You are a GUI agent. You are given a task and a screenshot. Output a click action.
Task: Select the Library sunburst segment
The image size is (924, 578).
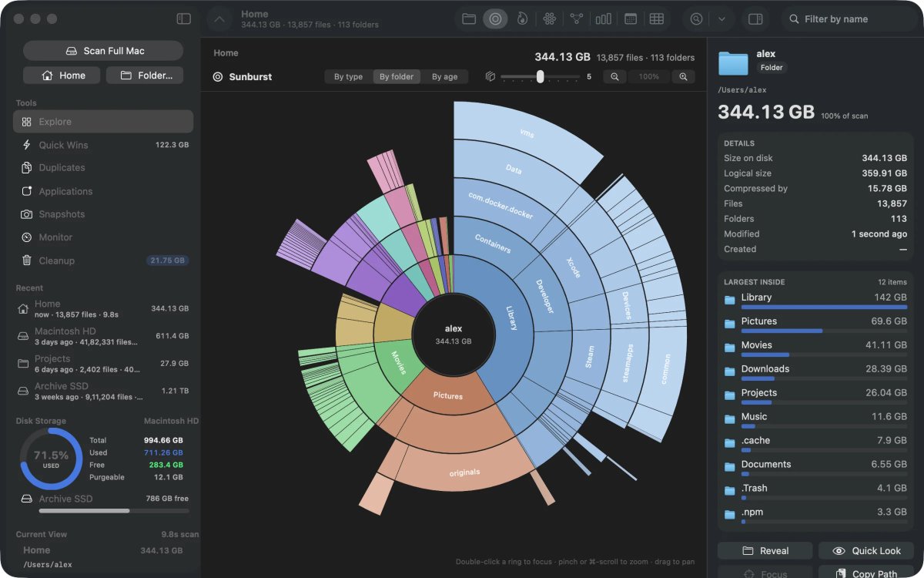click(x=512, y=318)
